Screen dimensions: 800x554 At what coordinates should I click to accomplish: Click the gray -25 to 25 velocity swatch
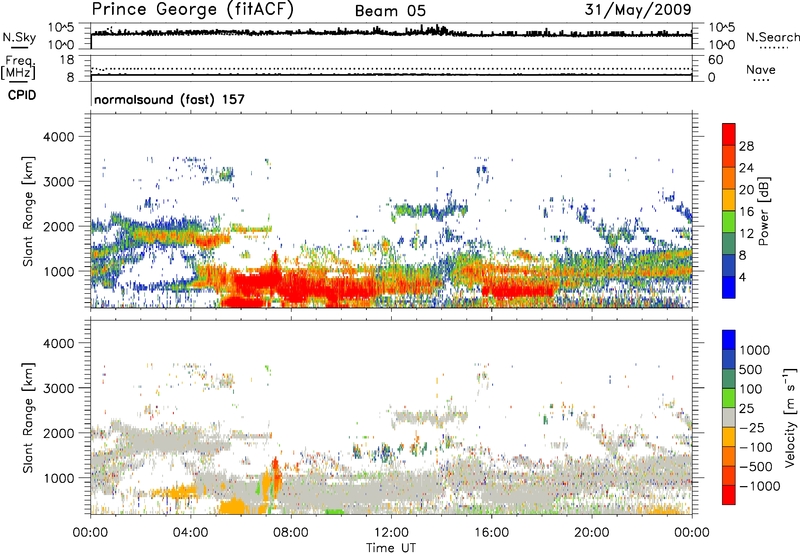[x=729, y=417]
